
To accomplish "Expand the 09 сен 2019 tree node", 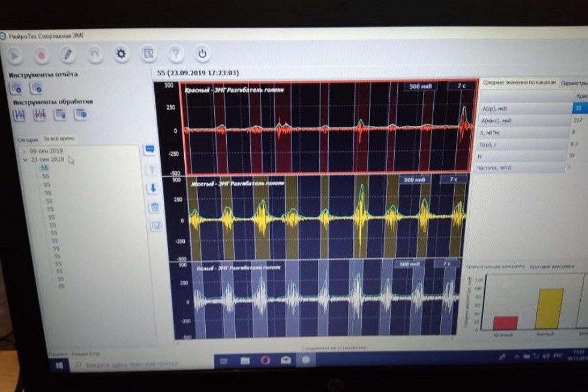I will pyautogui.click(x=23, y=151).
